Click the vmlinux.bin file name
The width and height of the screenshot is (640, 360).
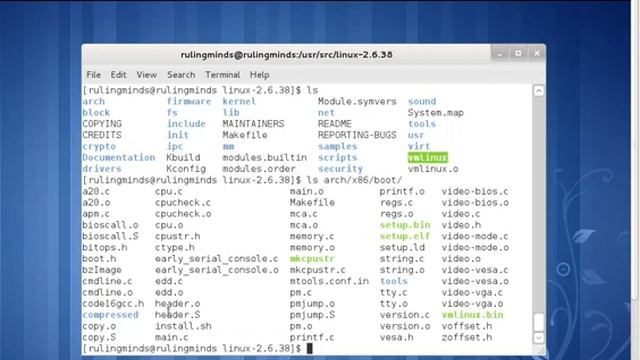472,315
